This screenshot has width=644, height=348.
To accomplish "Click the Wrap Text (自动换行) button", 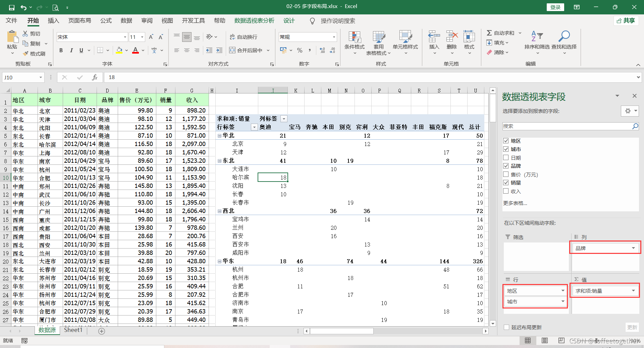I will [x=244, y=37].
